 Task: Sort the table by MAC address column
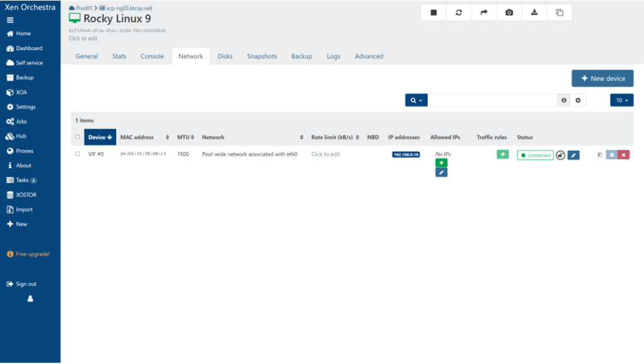click(145, 137)
